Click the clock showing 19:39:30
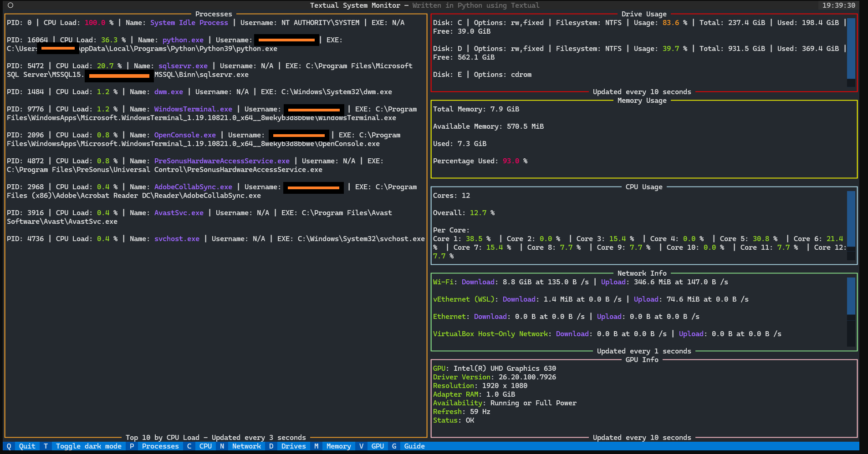The image size is (868, 454). pos(838,5)
